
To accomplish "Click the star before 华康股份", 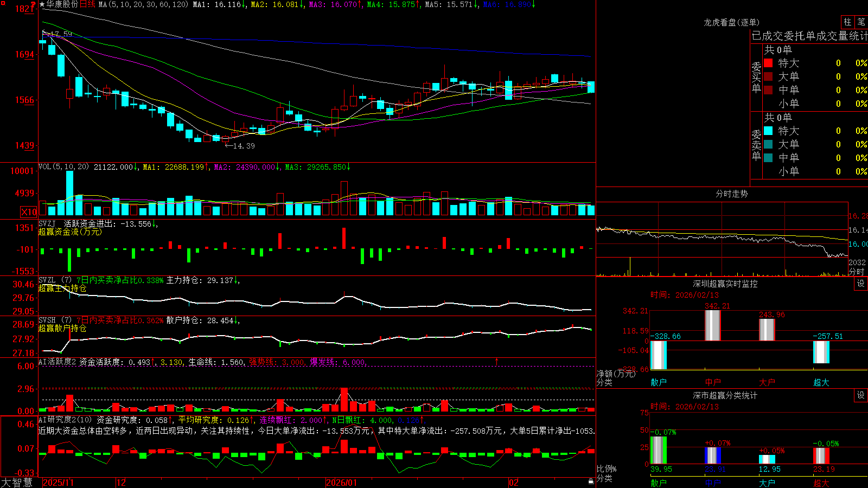I will coord(42,4).
